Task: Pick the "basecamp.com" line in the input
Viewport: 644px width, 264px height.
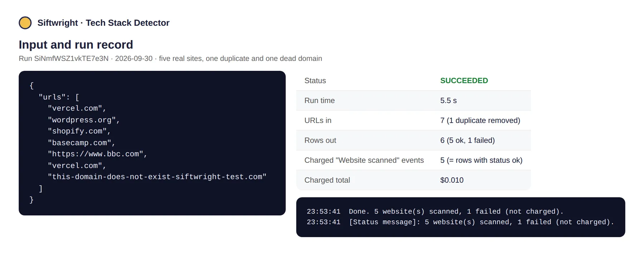Action: click(79, 143)
